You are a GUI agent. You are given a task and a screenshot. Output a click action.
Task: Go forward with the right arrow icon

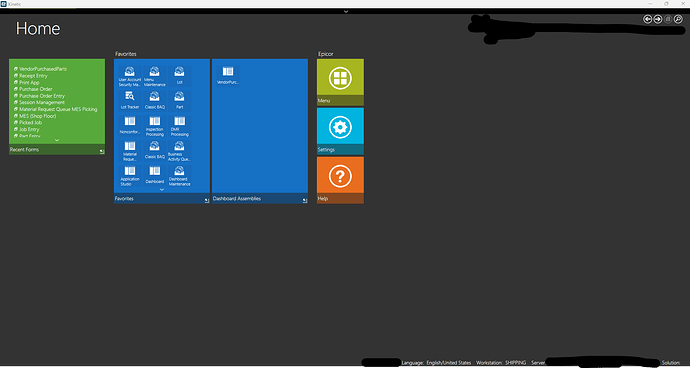coord(657,19)
